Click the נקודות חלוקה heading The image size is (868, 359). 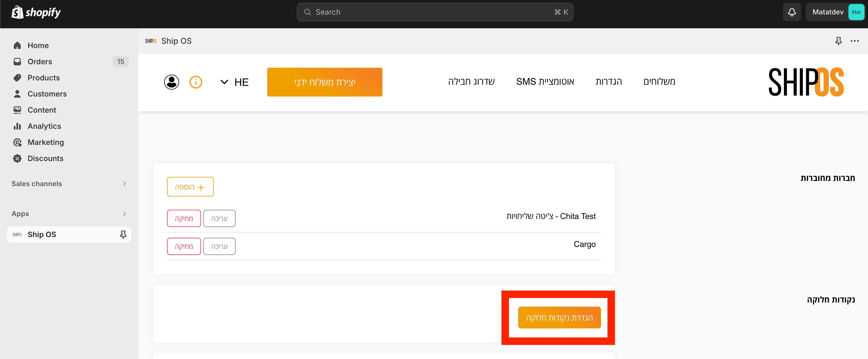click(x=831, y=300)
